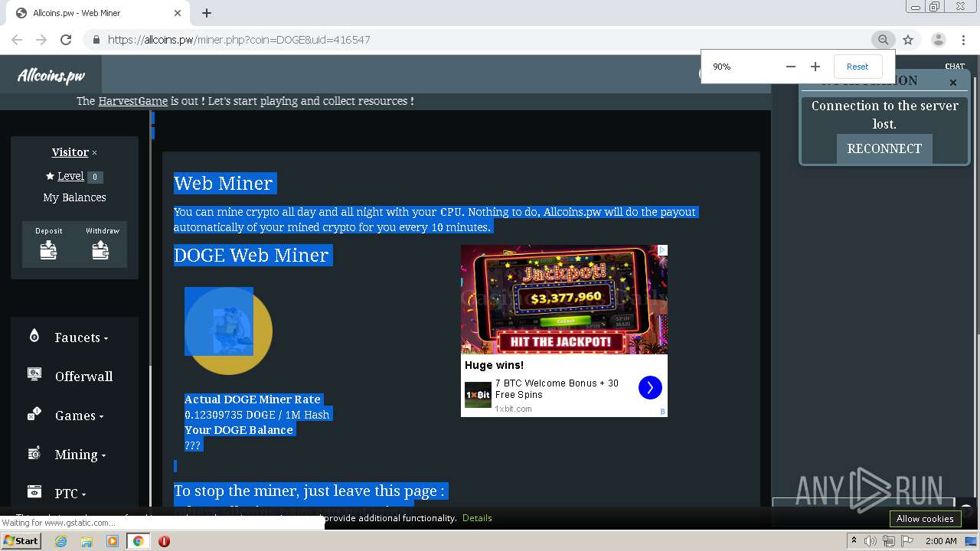This screenshot has width=980, height=551.
Task: Open the Chrome profile avatar icon
Action: coord(938,40)
